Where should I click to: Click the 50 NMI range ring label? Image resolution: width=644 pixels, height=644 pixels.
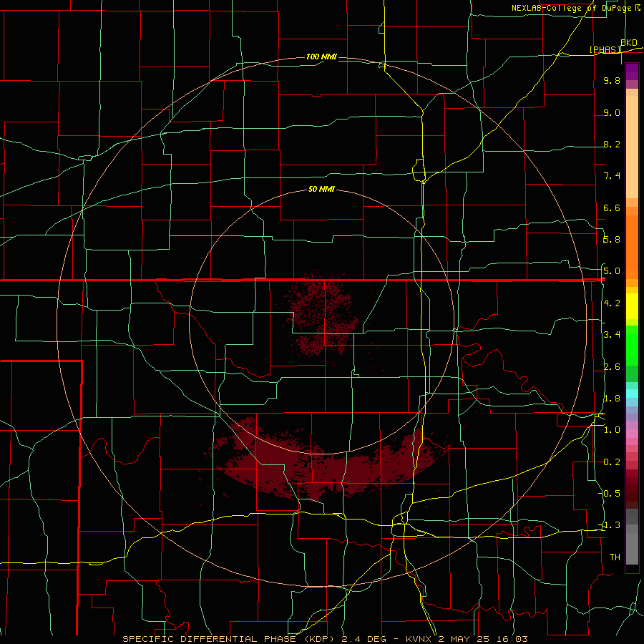tap(321, 189)
